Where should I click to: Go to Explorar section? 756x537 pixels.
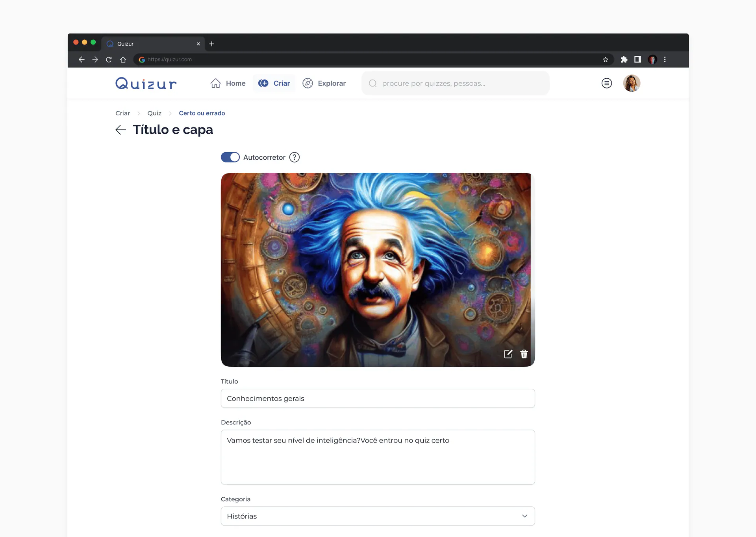(x=324, y=83)
